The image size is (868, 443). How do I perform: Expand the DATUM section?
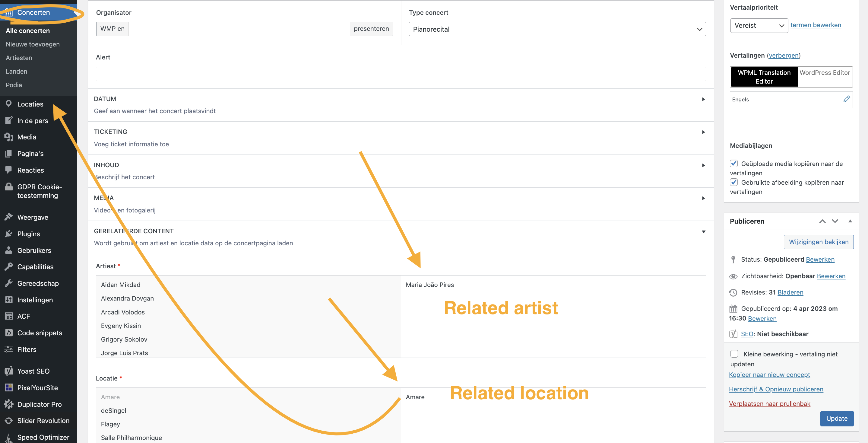(x=703, y=99)
